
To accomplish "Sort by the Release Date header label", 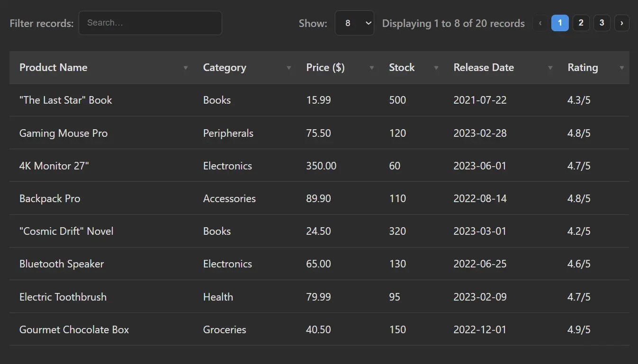I will (484, 68).
